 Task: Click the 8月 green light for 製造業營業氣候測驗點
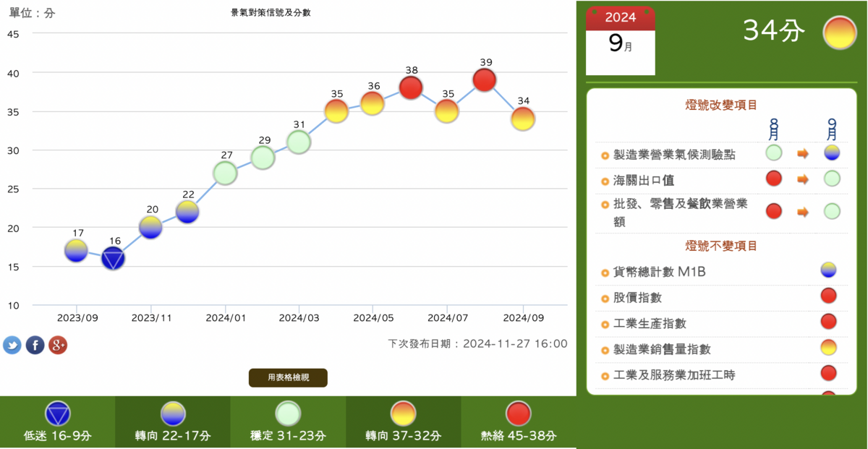[774, 153]
